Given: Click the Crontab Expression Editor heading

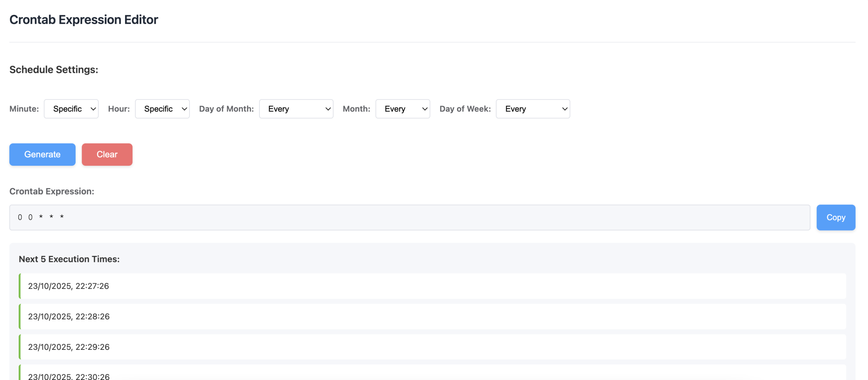Looking at the screenshot, I should pyautogui.click(x=84, y=20).
